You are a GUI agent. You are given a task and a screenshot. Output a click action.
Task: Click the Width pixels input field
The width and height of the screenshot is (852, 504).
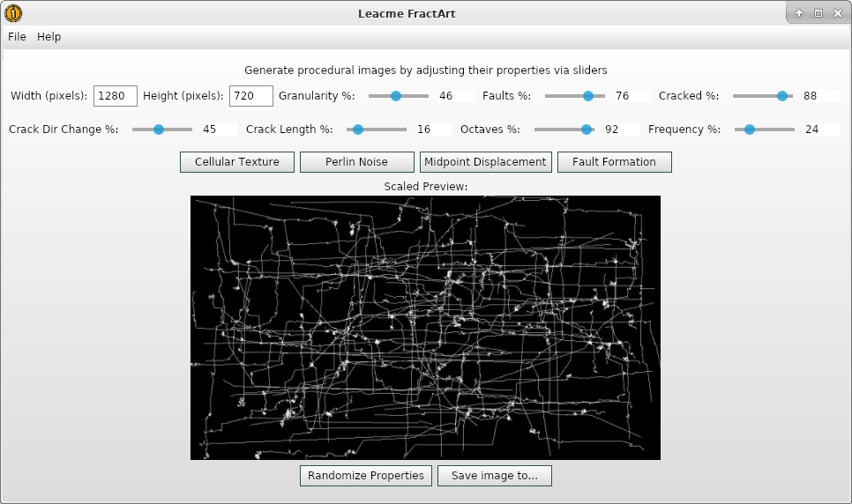(x=116, y=96)
